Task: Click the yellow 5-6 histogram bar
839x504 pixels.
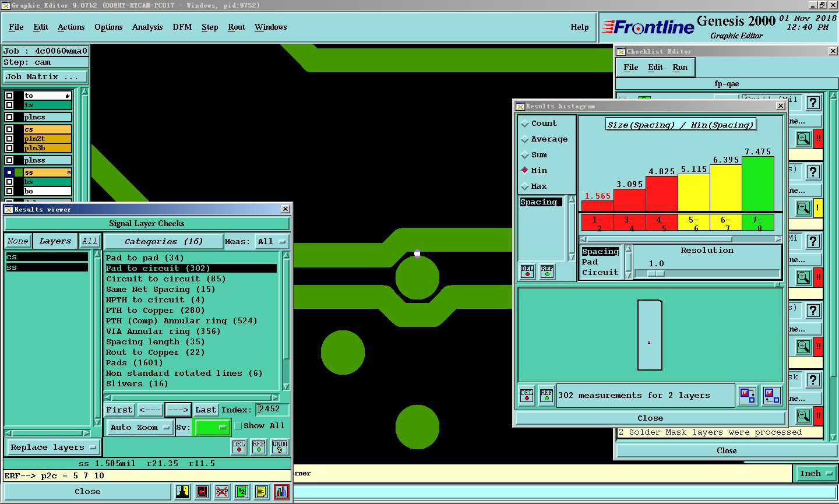Action: (x=694, y=192)
